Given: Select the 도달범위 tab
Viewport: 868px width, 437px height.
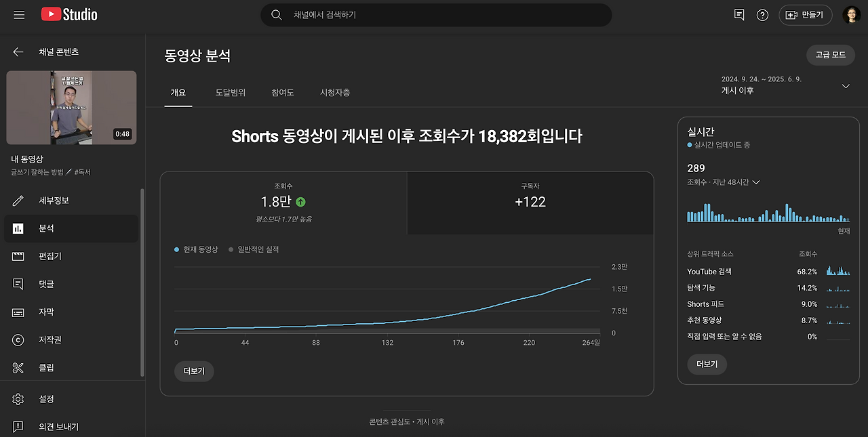Looking at the screenshot, I should [230, 92].
